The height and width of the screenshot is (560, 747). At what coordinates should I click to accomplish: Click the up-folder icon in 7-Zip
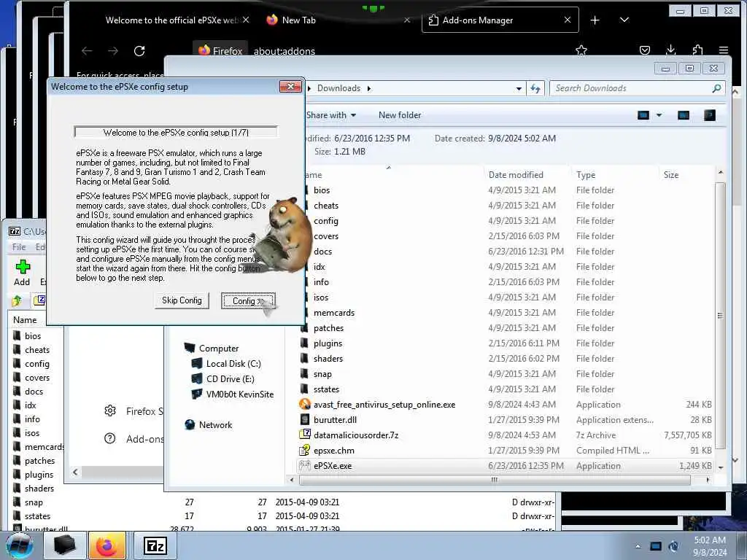18,300
